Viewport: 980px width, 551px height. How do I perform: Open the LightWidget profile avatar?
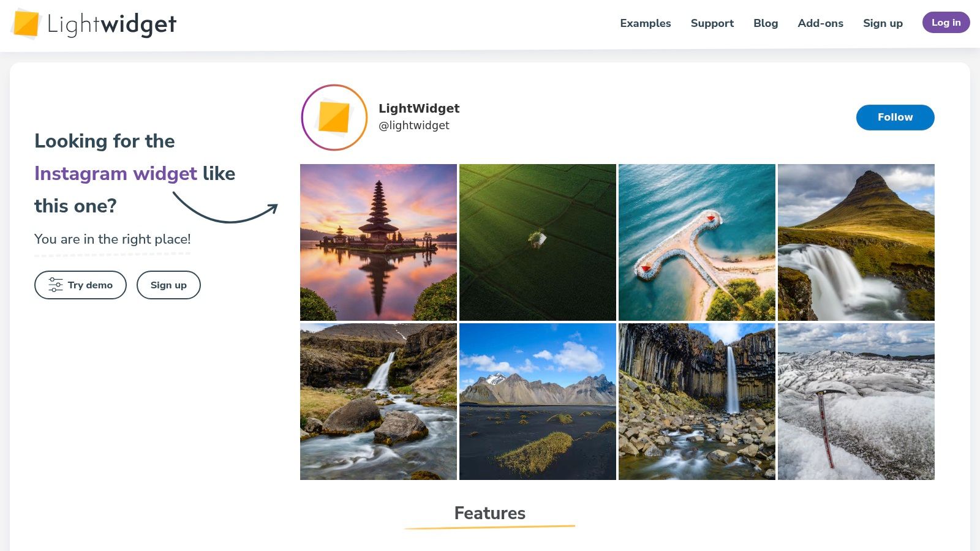pos(334,118)
